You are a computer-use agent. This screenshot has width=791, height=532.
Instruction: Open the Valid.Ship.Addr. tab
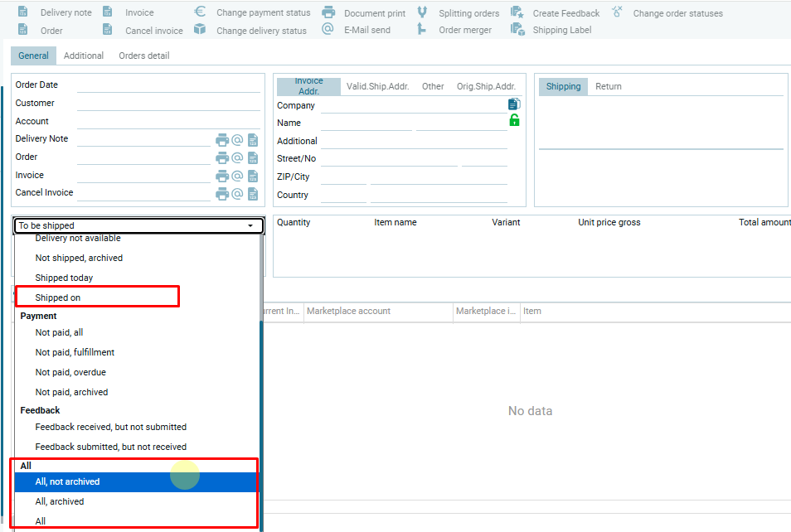[x=377, y=86]
